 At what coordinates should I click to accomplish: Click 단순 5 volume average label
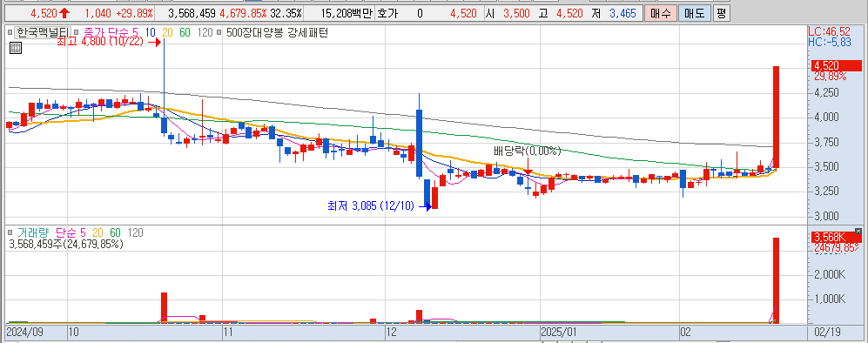[71, 233]
